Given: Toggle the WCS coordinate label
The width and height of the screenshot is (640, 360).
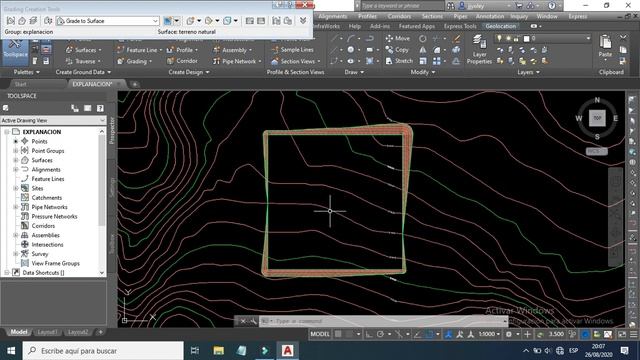Looking at the screenshot, I should [596, 151].
